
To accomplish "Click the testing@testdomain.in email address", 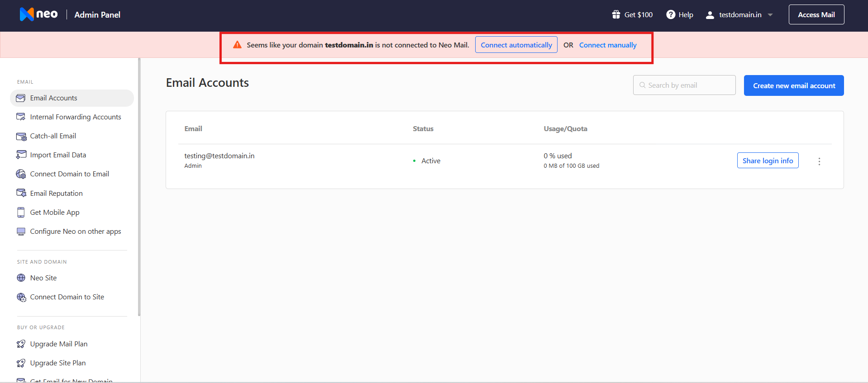I will click(219, 156).
